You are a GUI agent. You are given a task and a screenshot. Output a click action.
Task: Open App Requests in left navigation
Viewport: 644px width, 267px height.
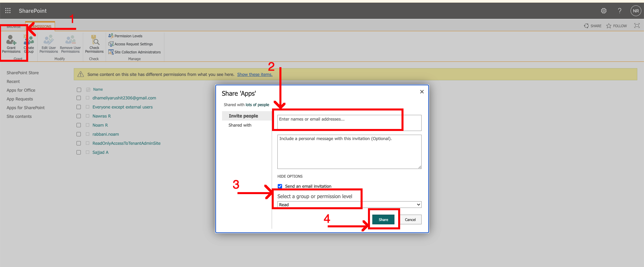pos(20,99)
